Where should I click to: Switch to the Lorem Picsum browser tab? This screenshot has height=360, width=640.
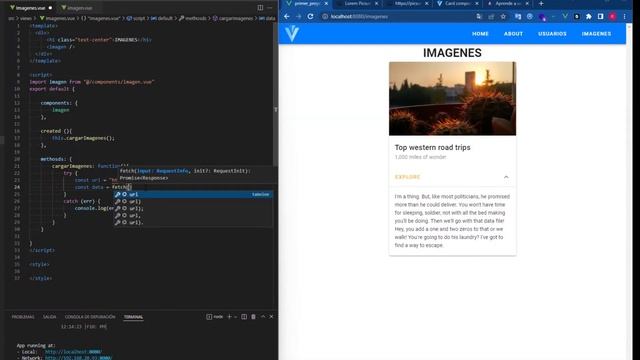pos(356,4)
